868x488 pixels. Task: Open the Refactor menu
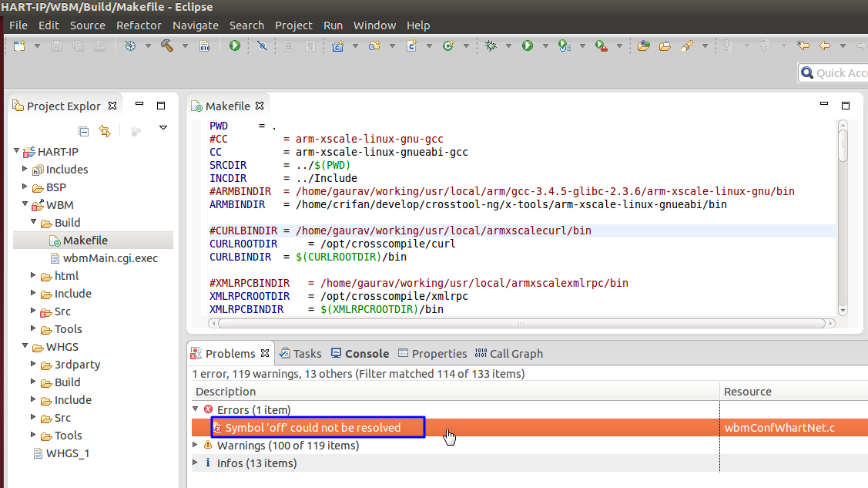(x=139, y=25)
